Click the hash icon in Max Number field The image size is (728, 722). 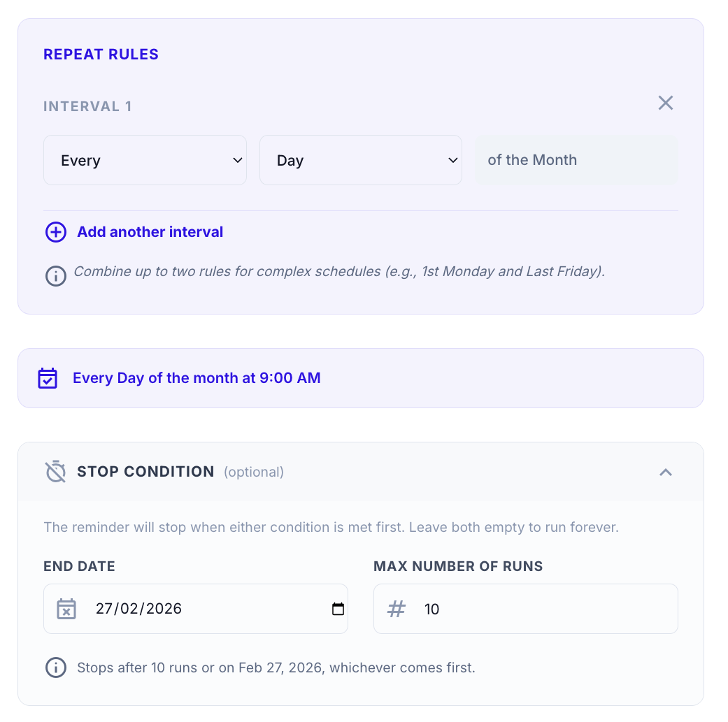tap(396, 609)
